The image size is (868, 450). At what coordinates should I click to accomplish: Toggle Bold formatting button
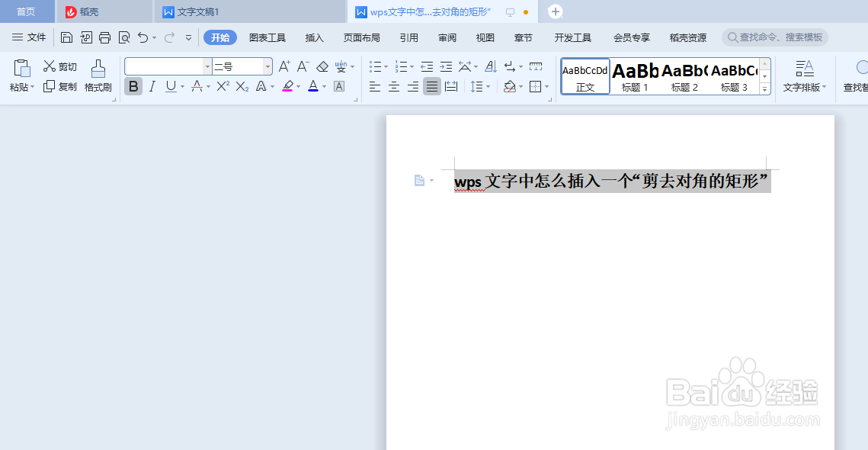point(133,86)
